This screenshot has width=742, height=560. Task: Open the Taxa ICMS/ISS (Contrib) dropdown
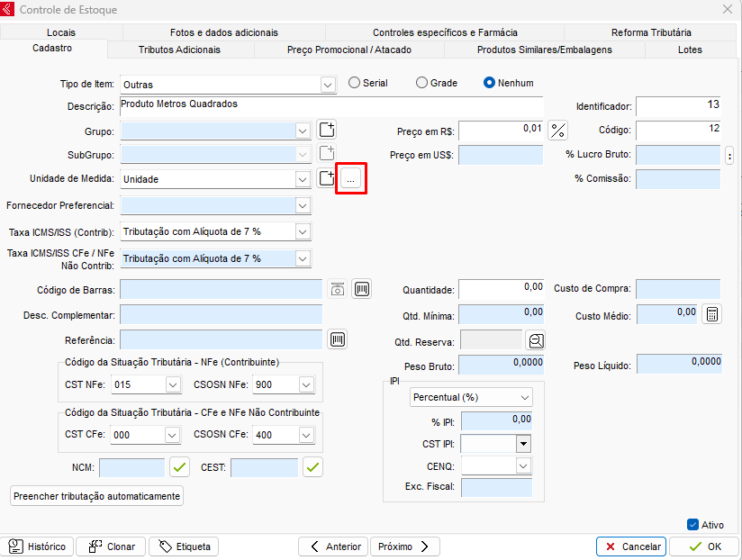point(303,231)
